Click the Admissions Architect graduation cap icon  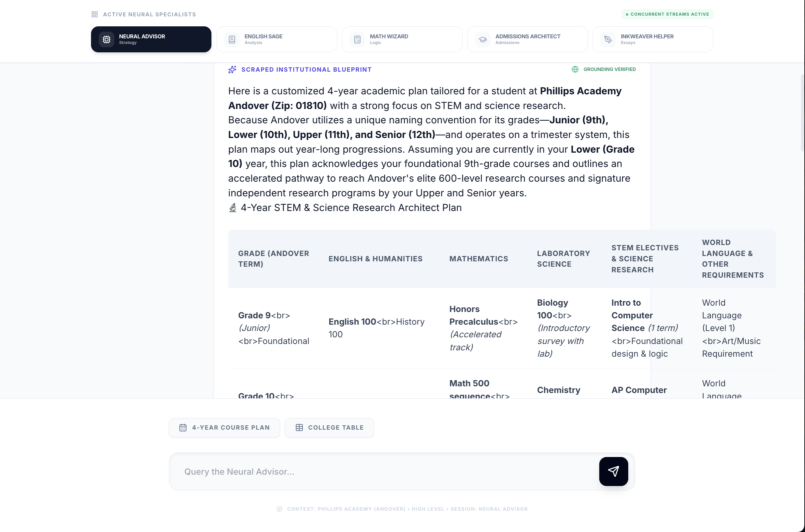483,39
